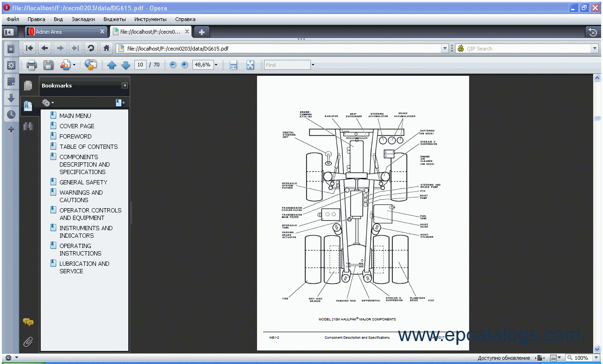Viewport: 603px width, 364px height.
Task: Open address bar history dropdown
Action: [x=445, y=48]
